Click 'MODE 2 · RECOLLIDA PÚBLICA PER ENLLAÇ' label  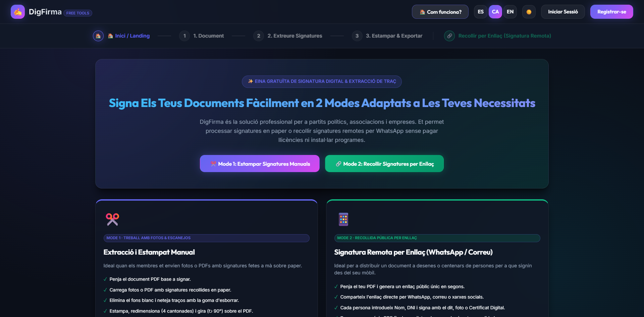click(x=437, y=238)
